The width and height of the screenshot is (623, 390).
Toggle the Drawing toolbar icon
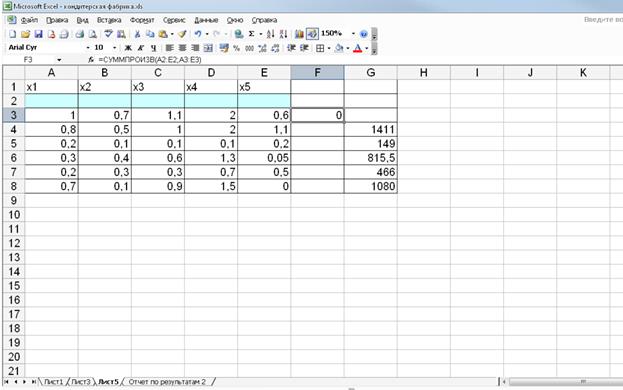pos(312,34)
